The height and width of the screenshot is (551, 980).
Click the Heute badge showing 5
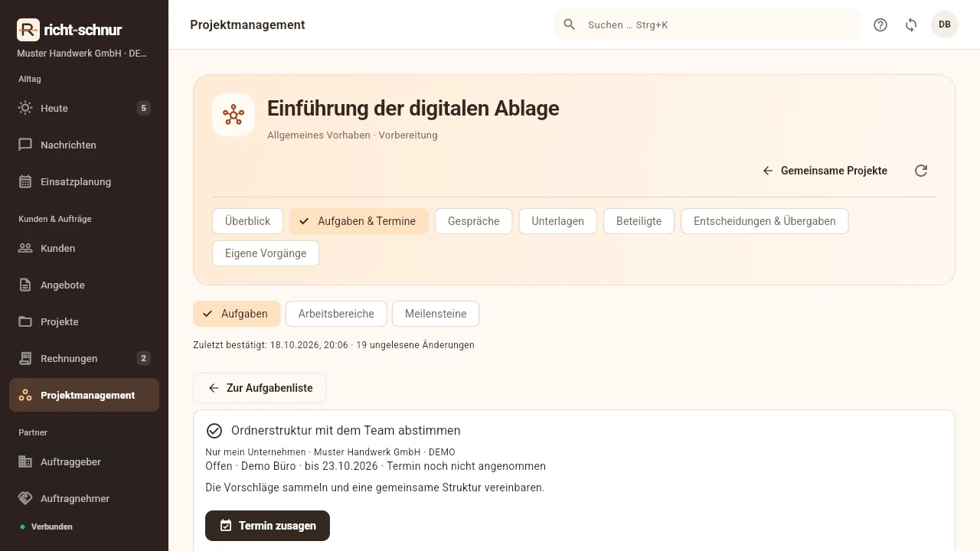[143, 108]
